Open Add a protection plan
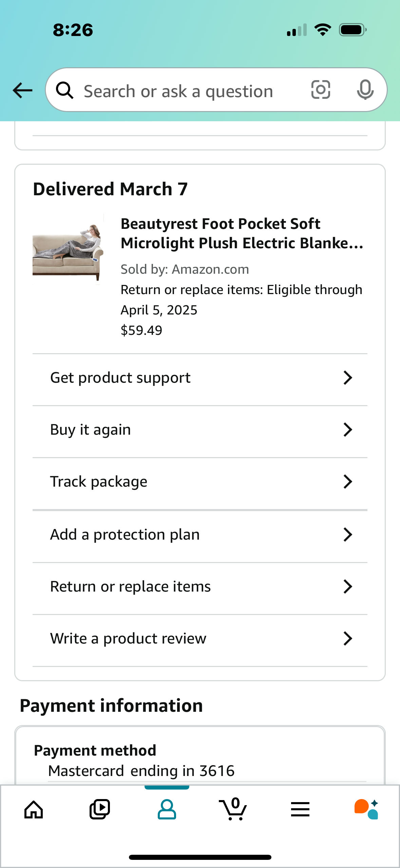 tap(200, 535)
